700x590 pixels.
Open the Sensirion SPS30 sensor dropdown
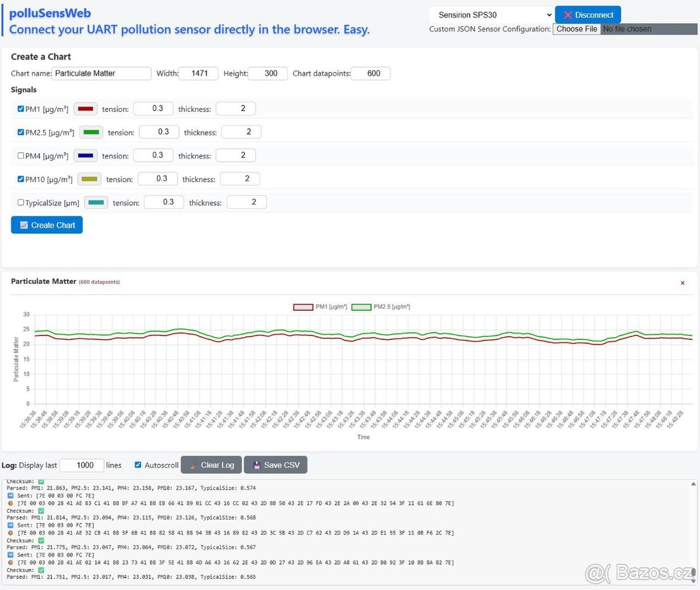tap(491, 15)
